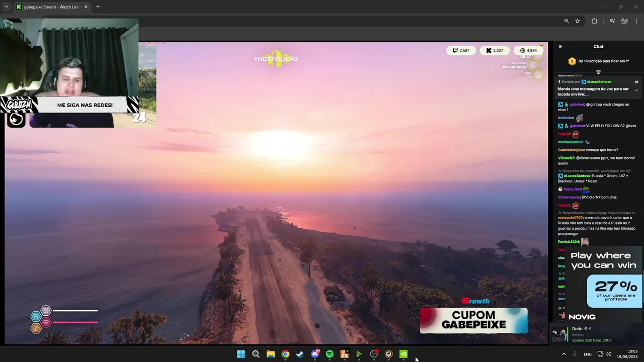Click the CUPOM GABEPEIXE banner
The image size is (644, 362).
click(473, 320)
